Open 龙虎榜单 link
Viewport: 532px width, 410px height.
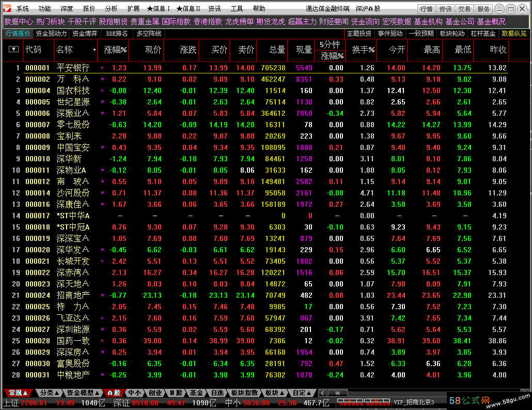click(x=239, y=22)
